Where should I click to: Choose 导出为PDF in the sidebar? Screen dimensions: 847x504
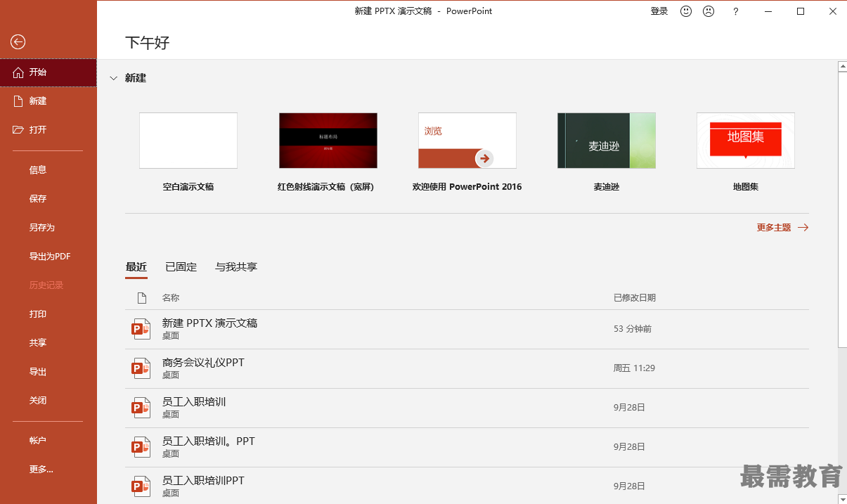[49, 257]
